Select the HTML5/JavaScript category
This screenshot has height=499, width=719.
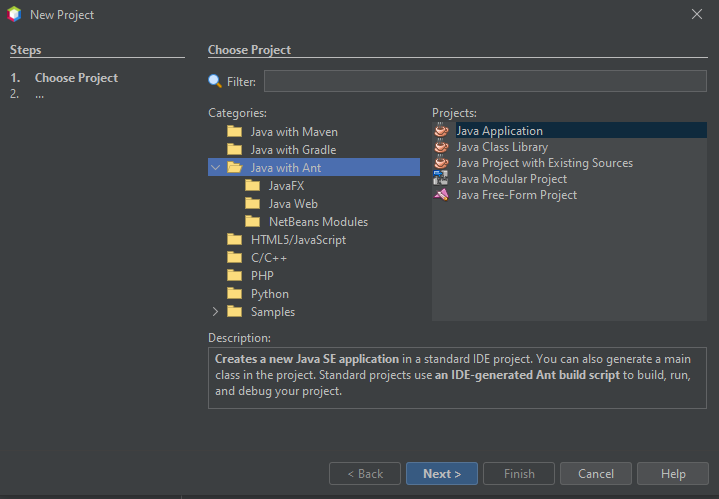[298, 240]
